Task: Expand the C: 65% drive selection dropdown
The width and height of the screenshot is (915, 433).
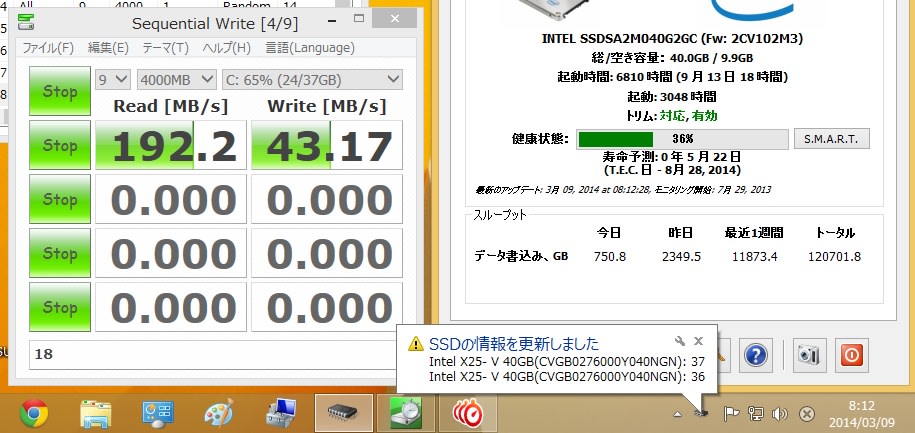Action: tap(312, 80)
